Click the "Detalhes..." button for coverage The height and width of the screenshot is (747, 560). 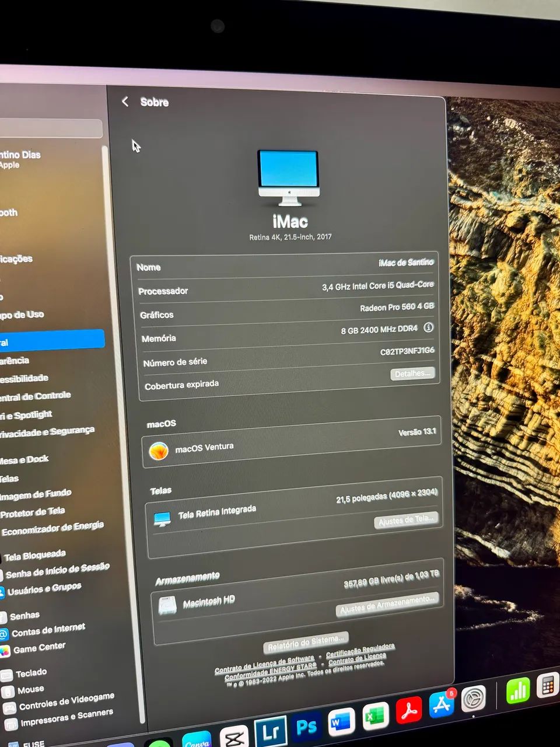pyautogui.click(x=412, y=373)
